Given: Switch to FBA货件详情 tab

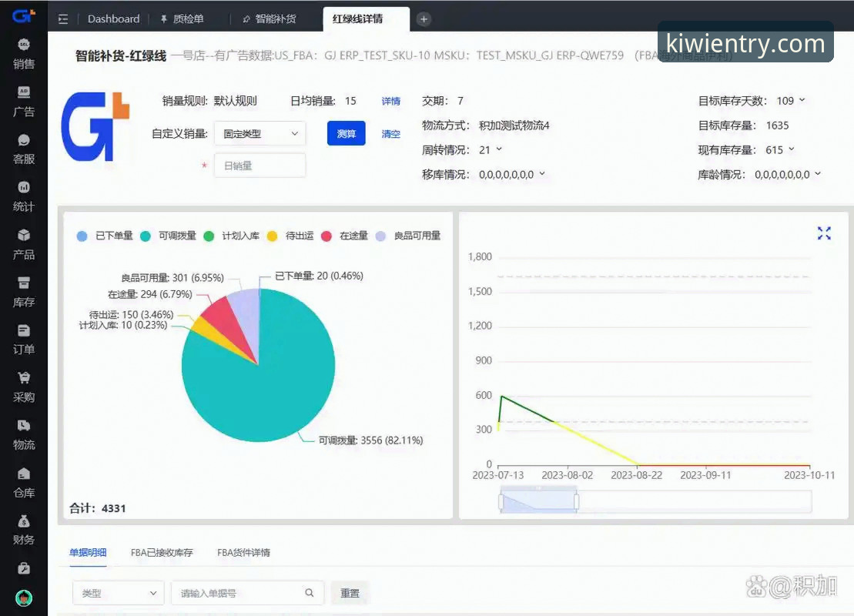Looking at the screenshot, I should pos(243,552).
